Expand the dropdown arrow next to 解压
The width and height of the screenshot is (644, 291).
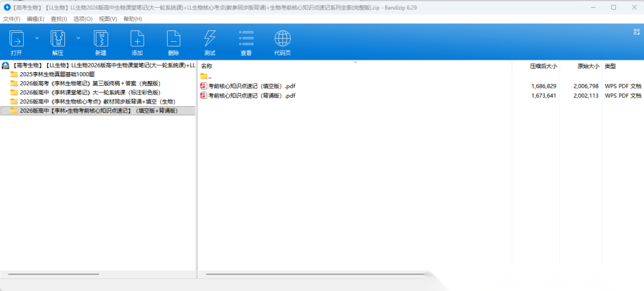[x=78, y=38]
